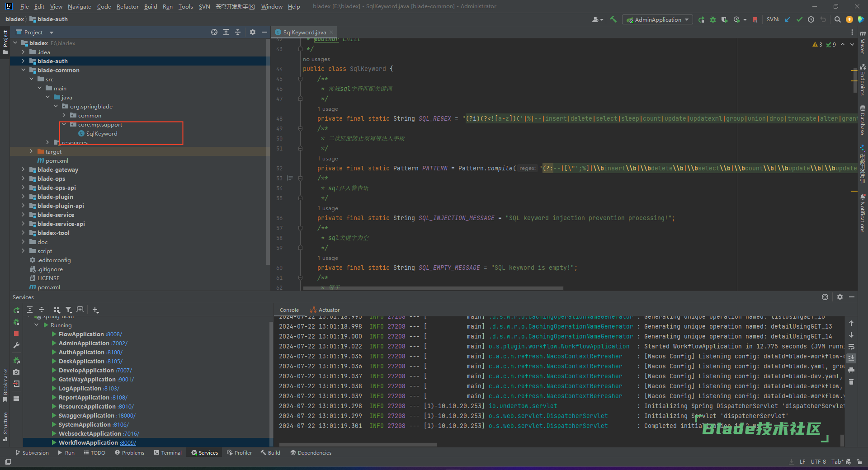Open Project panel options gear
Screen dimensions: 868x470
253,32
